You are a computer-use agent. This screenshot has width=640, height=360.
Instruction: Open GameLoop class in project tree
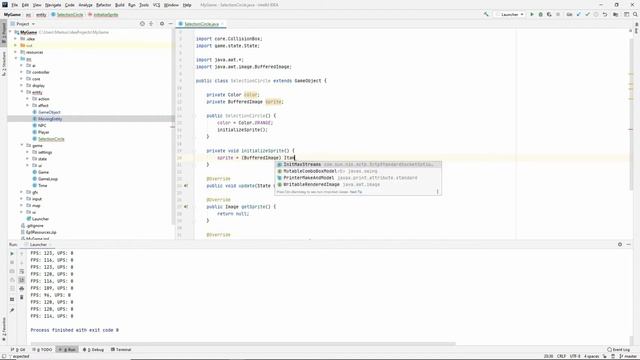pos(48,179)
